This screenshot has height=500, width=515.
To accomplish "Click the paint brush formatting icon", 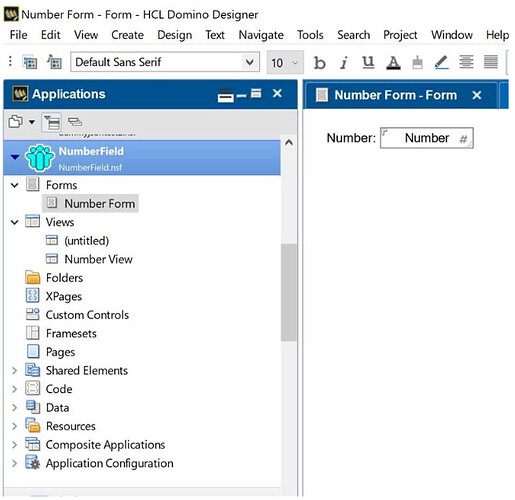I will (417, 62).
